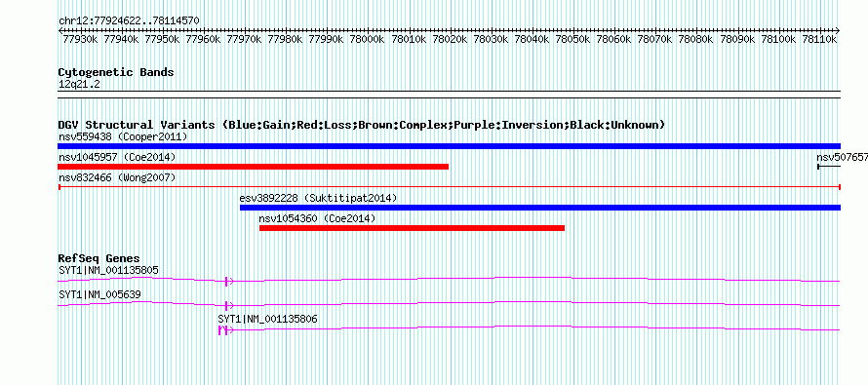The image size is (868, 385).
Task: Click the small black nsv507657 variant glyph
Action: [829, 167]
